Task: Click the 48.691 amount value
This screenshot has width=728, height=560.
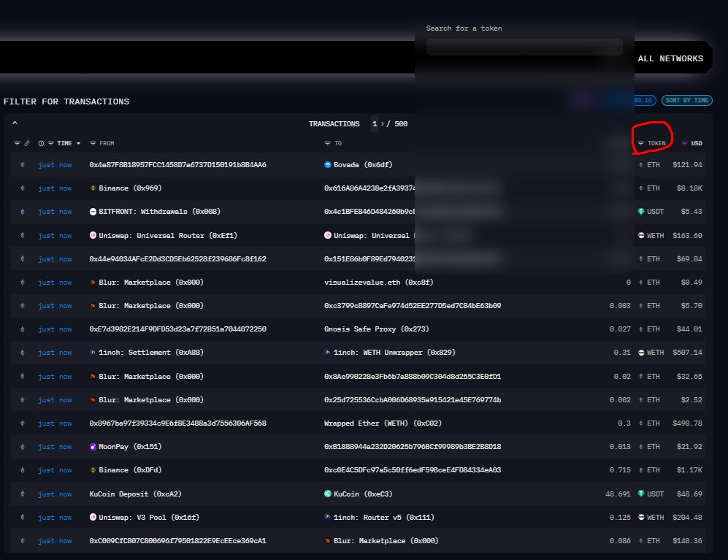Action: 618,494
